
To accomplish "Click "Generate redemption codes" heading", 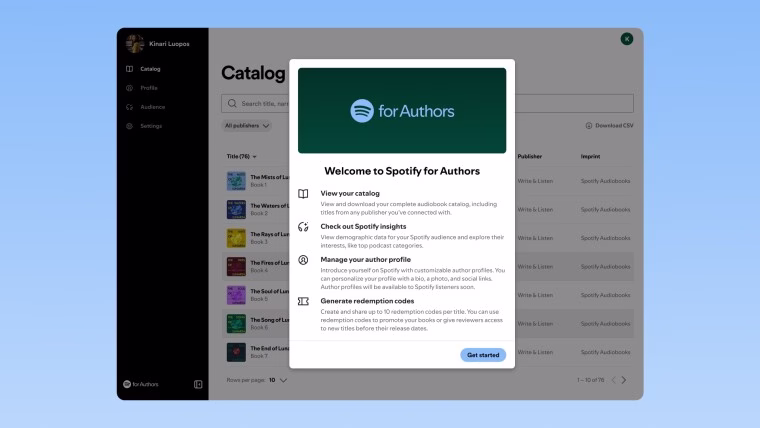I will (367, 301).
